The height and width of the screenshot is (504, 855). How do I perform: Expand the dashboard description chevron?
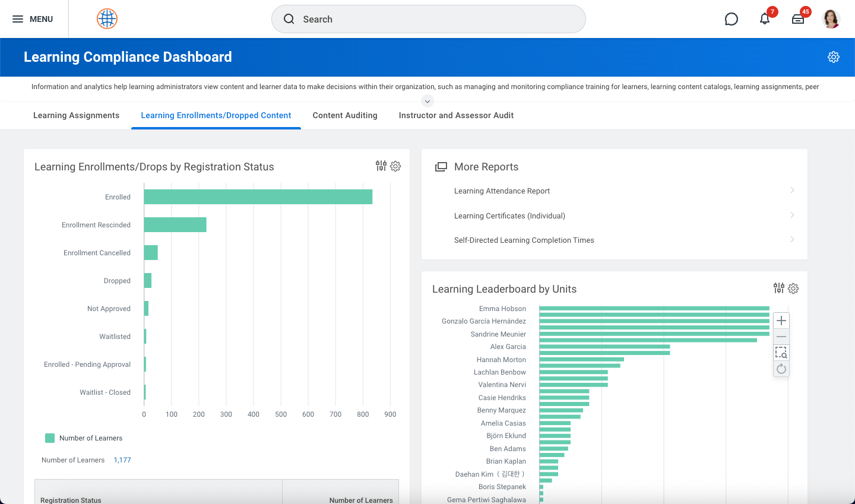click(427, 100)
